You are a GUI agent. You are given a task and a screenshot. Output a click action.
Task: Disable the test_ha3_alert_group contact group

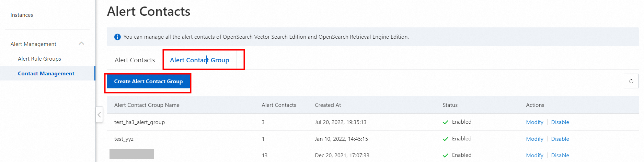pyautogui.click(x=560, y=122)
